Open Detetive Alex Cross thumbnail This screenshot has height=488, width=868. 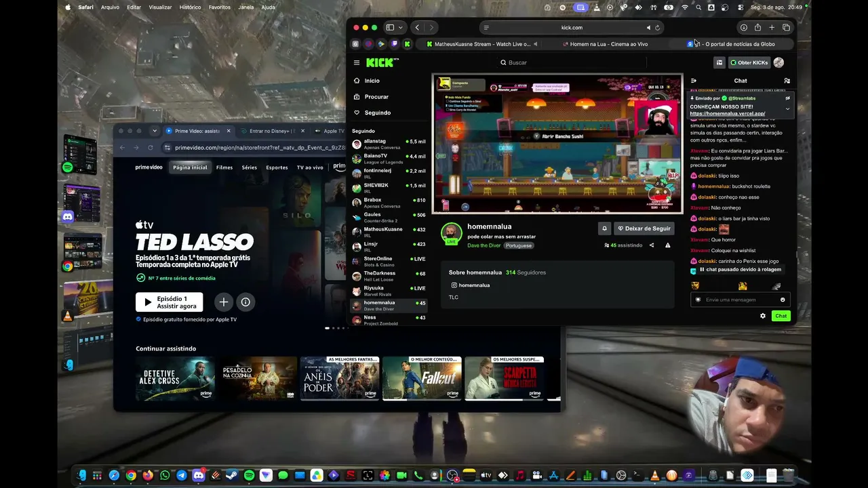pos(175,378)
